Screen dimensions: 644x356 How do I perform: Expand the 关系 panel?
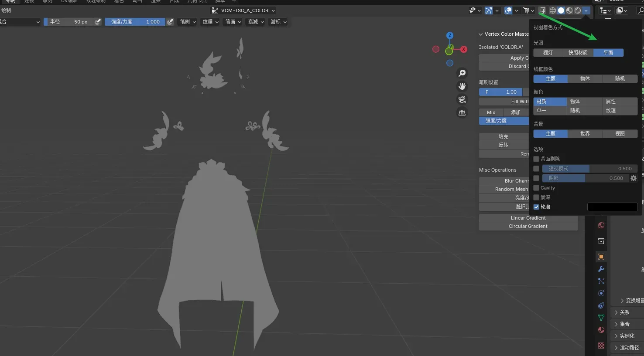coord(624,312)
